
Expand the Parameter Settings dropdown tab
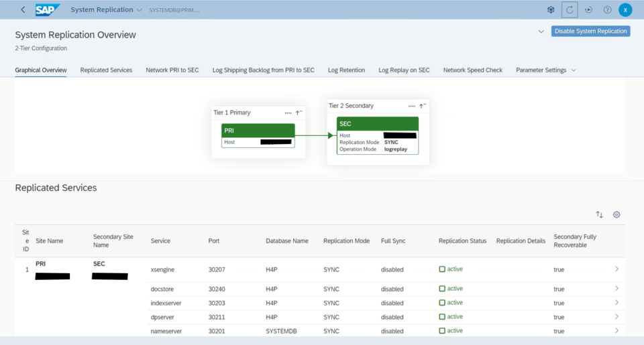546,70
